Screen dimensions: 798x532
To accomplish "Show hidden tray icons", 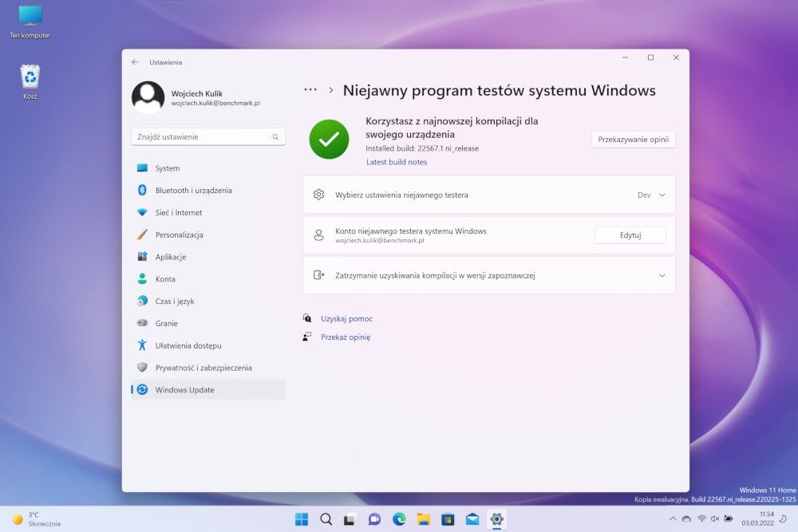I will [673, 518].
